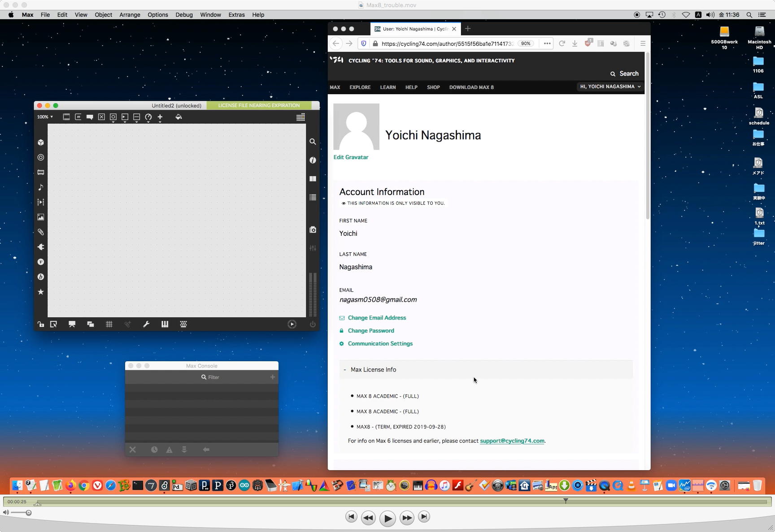This screenshot has width=775, height=532.
Task: Open the Snapshots camera icon in Max right sidebar
Action: [x=313, y=230]
